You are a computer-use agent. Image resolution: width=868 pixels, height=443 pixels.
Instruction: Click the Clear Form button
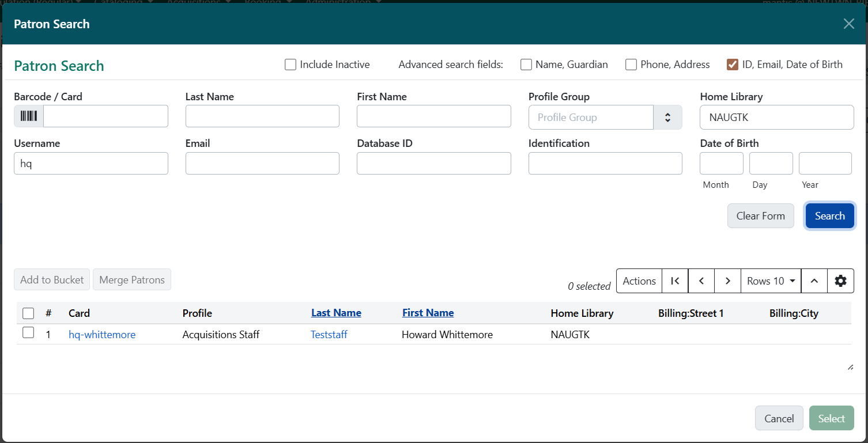pyautogui.click(x=760, y=216)
